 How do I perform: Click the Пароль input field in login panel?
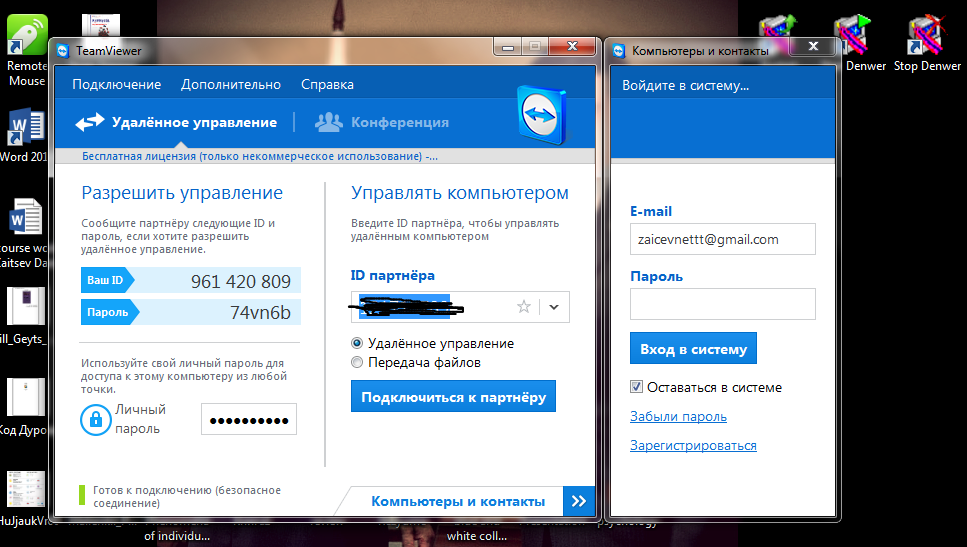point(723,304)
